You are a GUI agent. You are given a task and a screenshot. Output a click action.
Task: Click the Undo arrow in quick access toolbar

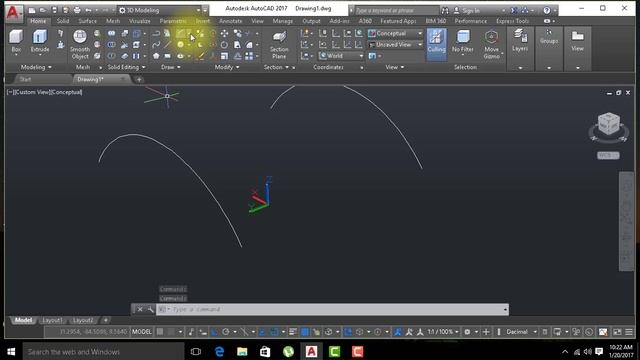click(x=88, y=10)
